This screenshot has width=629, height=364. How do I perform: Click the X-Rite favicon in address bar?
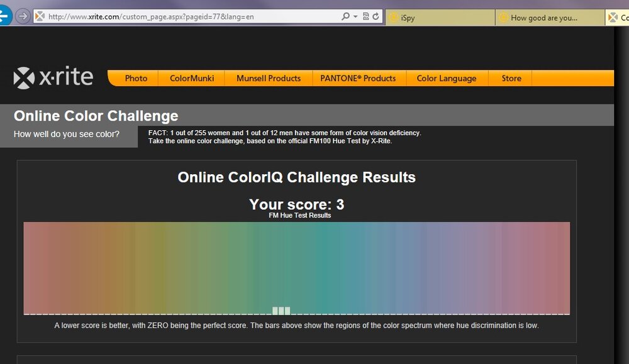pyautogui.click(x=40, y=16)
